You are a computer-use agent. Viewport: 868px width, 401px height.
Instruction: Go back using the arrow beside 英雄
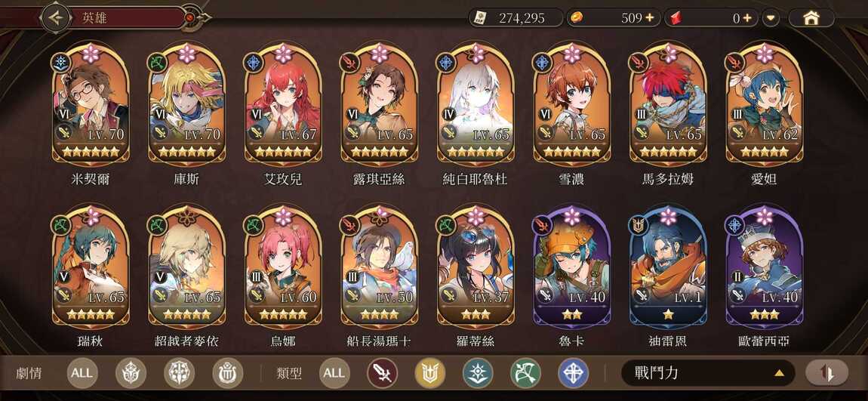pyautogui.click(x=55, y=17)
